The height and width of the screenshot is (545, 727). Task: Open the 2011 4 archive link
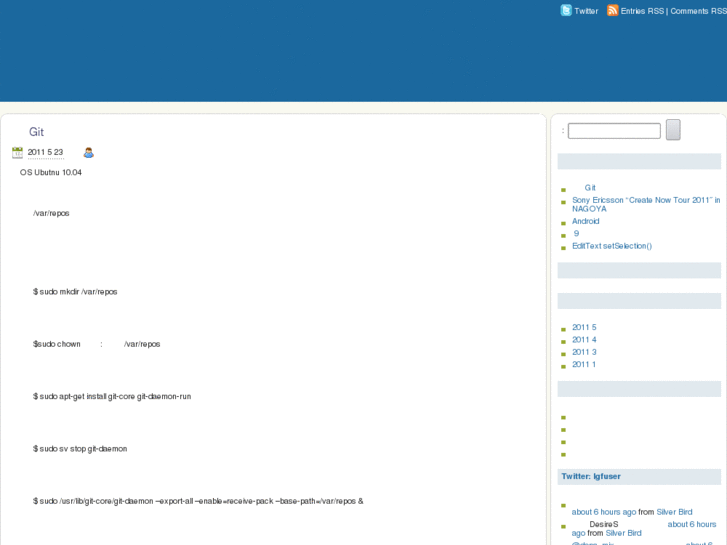tap(584, 340)
